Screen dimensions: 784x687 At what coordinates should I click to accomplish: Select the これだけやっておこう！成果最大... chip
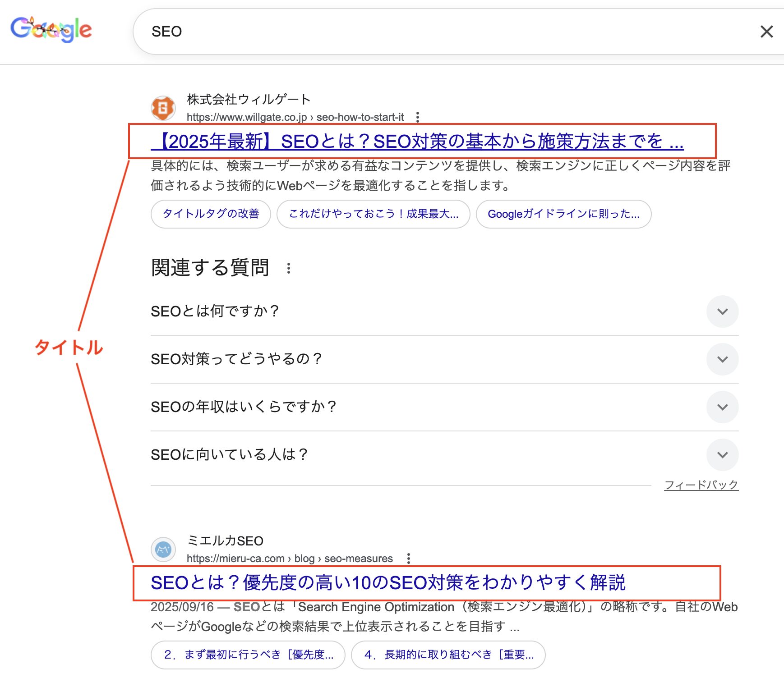click(x=373, y=214)
